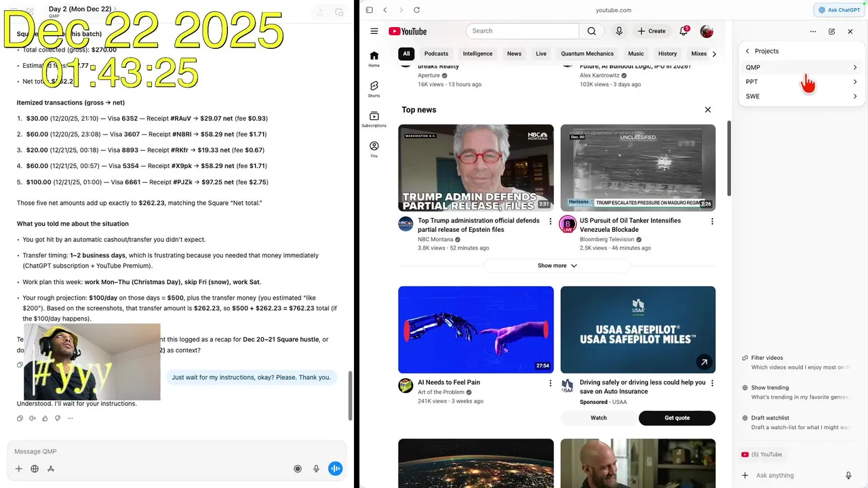The width and height of the screenshot is (868, 488).
Task: Open menu for AI Needs to Feel Pain
Action: (550, 383)
